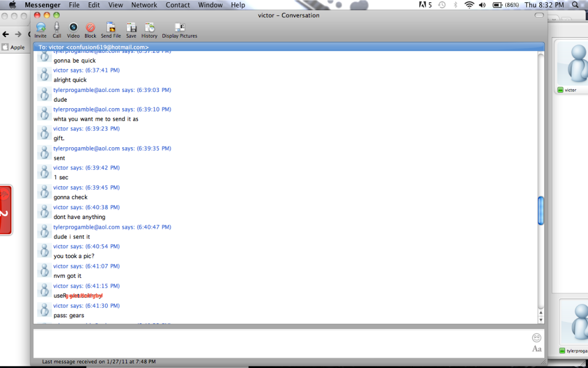Viewport: 588px width, 368px height.
Task: Open the Window menu
Action: tap(210, 5)
